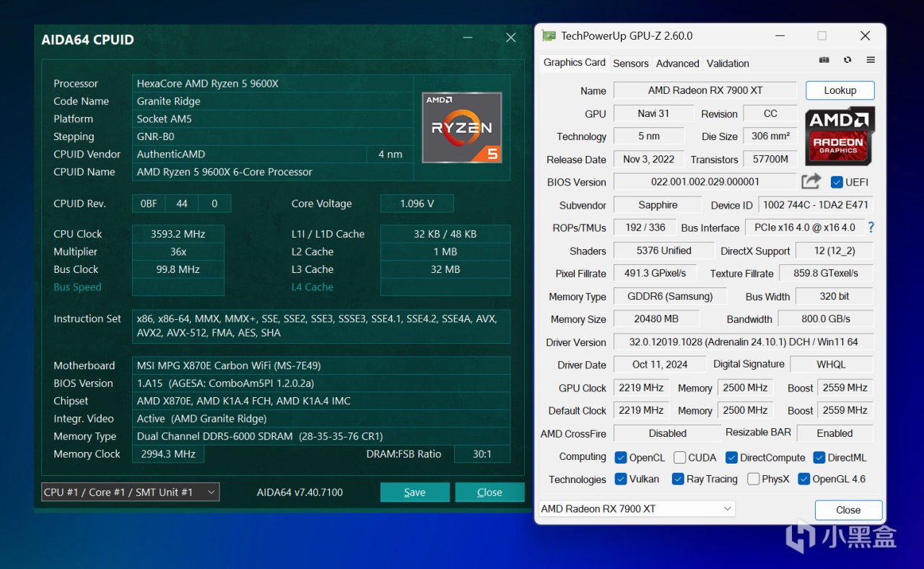
Task: Click the Pixel Fillrate field 491.3 GPixel/s
Action: click(x=655, y=274)
